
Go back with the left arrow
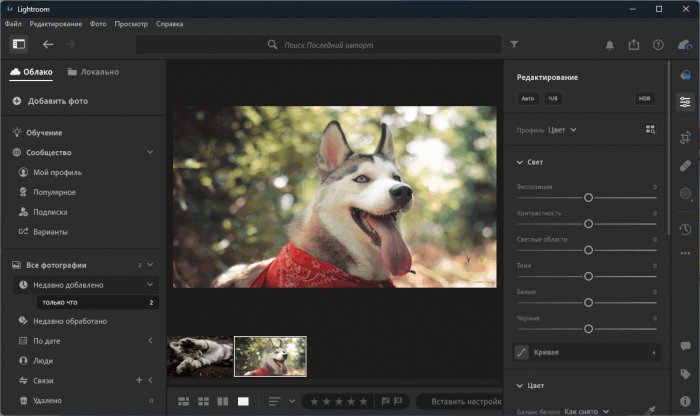[48, 44]
